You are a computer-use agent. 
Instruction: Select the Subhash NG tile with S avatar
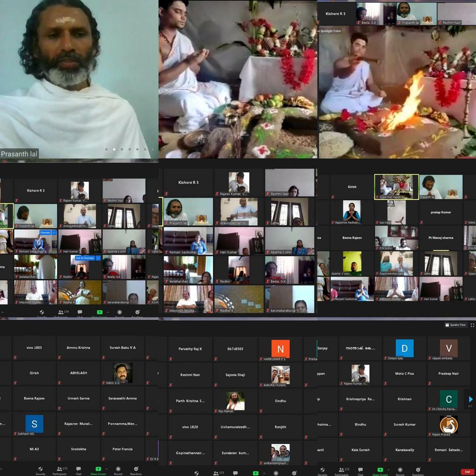click(34, 424)
